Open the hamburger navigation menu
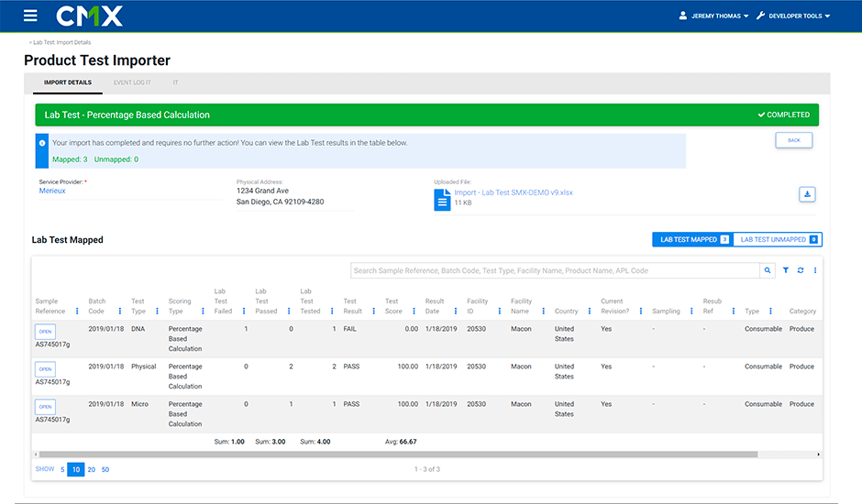Viewport: 862px width, 504px height. click(30, 16)
